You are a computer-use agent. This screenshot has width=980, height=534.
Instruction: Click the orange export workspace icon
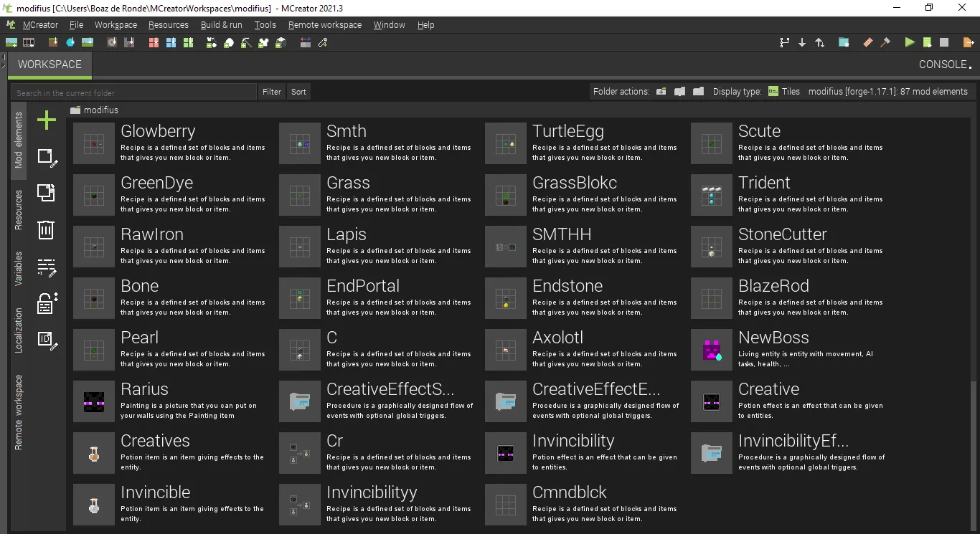pyautogui.click(x=969, y=42)
